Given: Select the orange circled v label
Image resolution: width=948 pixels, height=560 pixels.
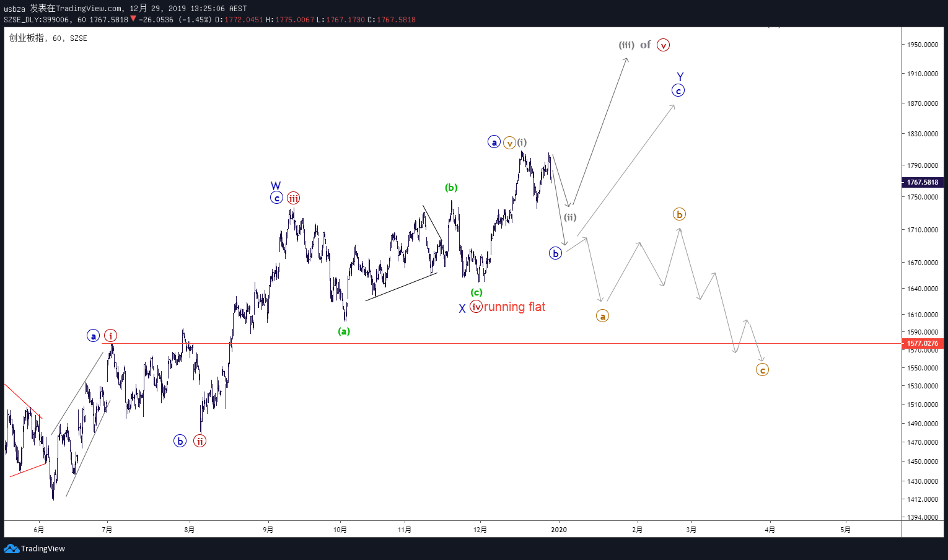Looking at the screenshot, I should pyautogui.click(x=509, y=142).
